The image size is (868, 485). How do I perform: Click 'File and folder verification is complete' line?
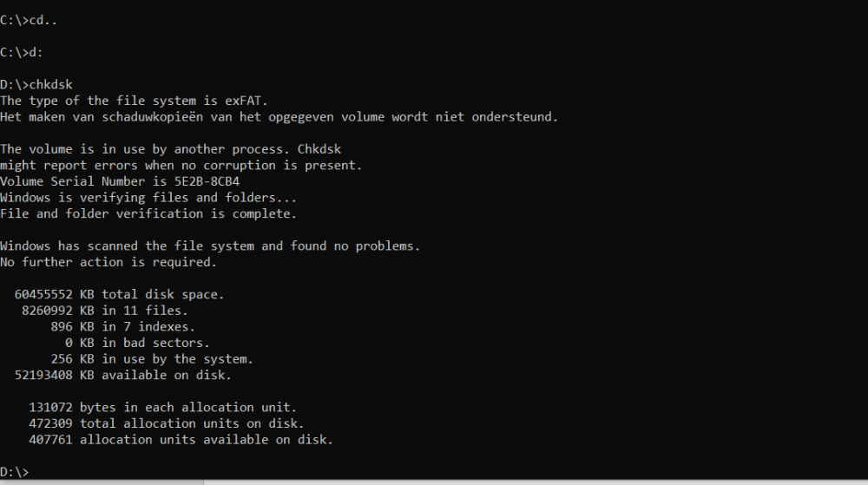(x=148, y=213)
